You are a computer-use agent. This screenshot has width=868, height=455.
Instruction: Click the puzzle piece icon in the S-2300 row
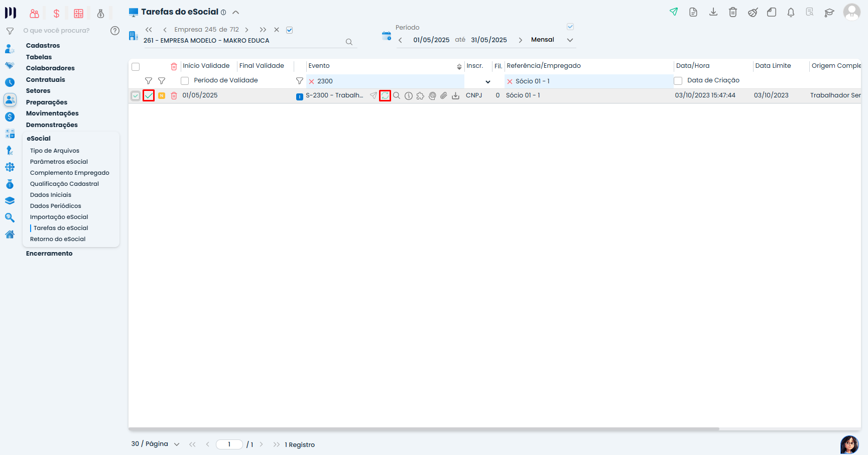(420, 95)
